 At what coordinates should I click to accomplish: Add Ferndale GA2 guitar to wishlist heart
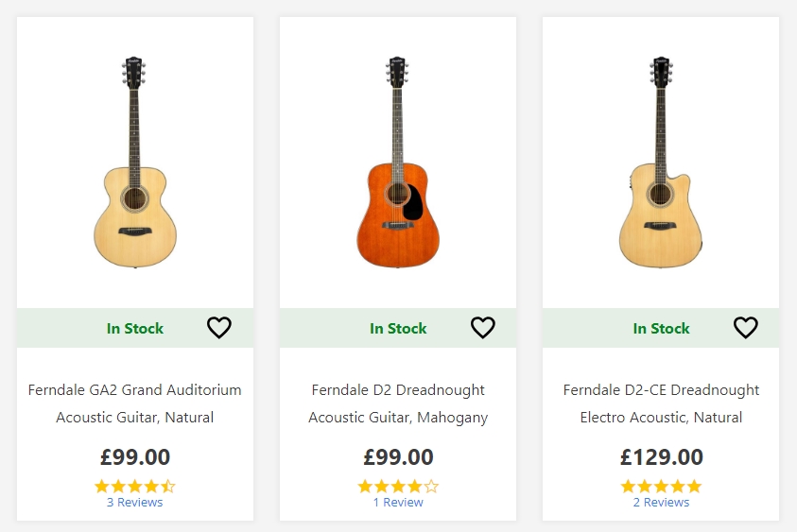click(219, 327)
